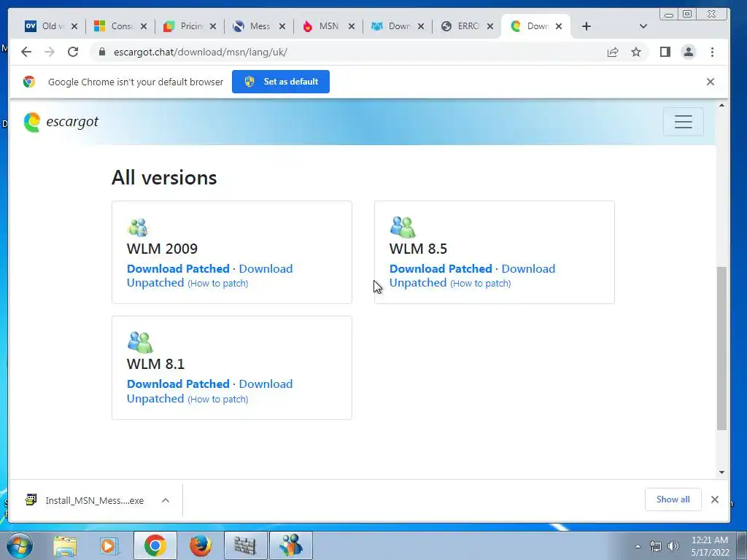The image size is (747, 560).
Task: Launch Windows Media Player from taskbar
Action: point(109,545)
